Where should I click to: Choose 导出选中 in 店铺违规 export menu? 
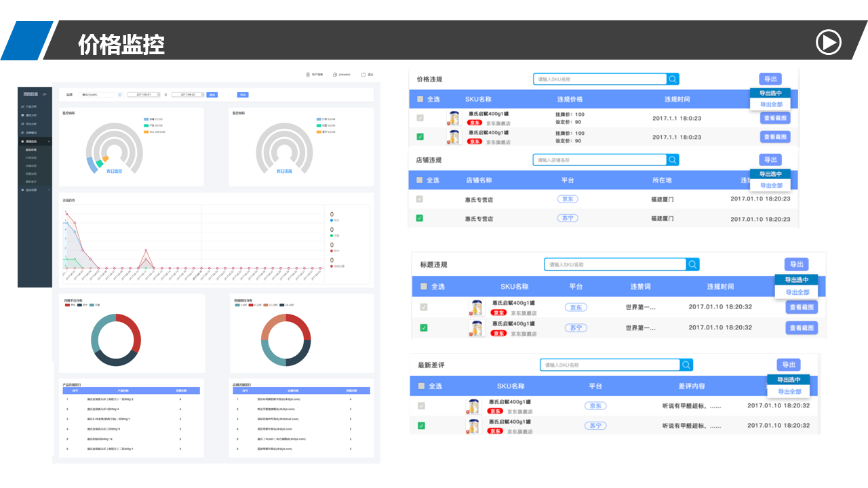point(770,174)
